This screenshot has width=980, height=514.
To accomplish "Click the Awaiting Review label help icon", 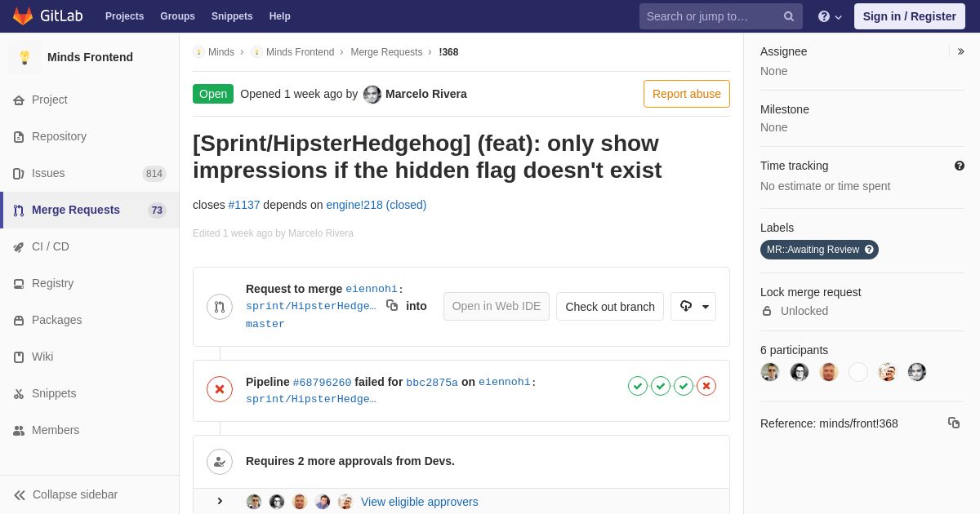I will point(869,250).
